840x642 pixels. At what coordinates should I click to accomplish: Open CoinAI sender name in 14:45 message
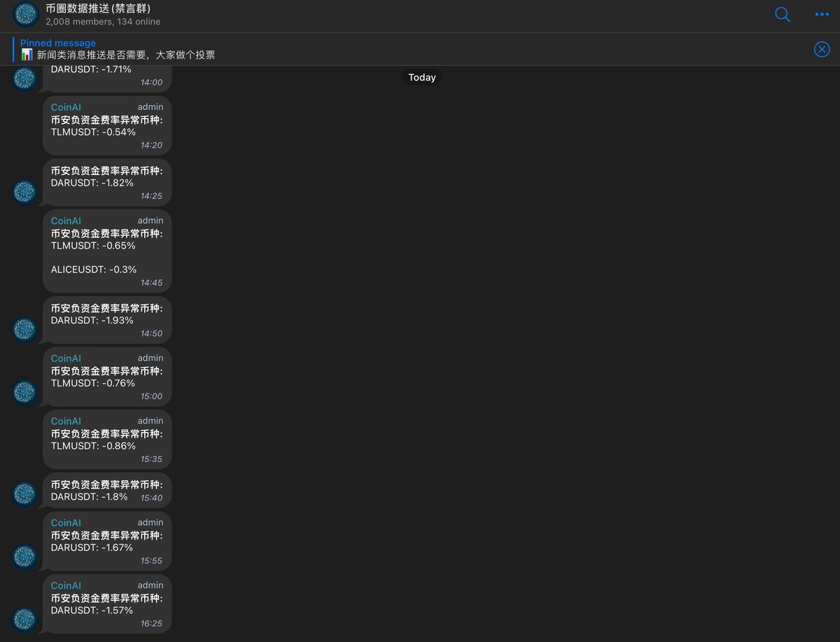point(66,221)
